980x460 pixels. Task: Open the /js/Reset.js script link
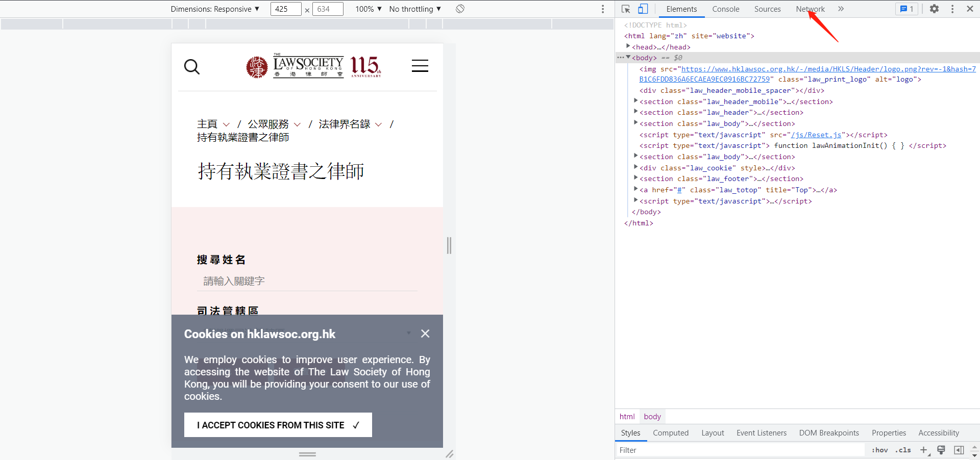coord(816,135)
